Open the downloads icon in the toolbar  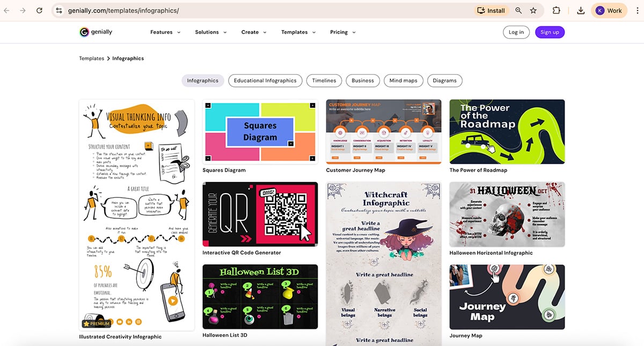(x=581, y=10)
